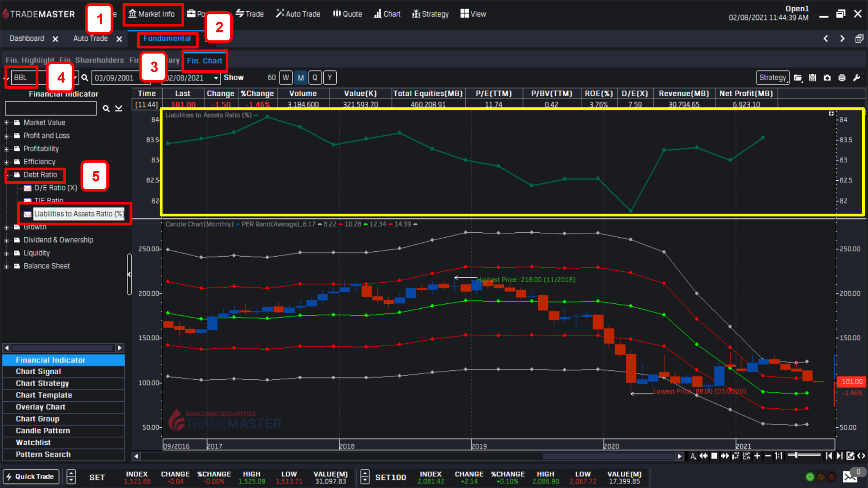Click the chart horizontal scrollbar thumb

(608, 457)
